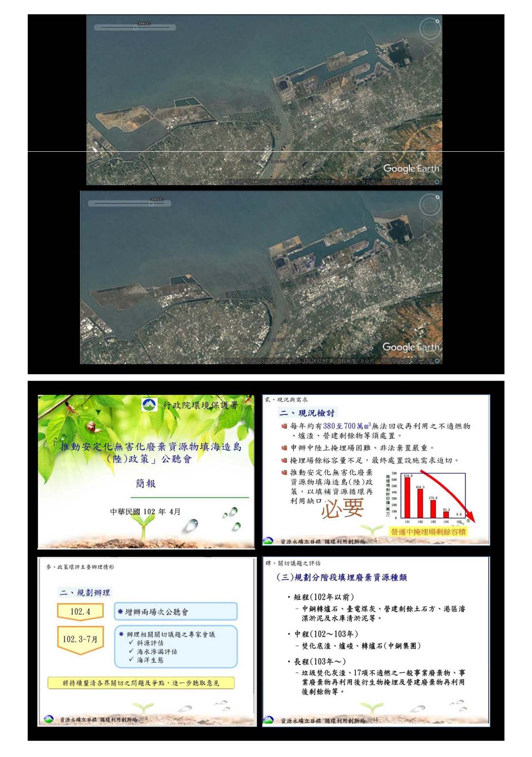Click the compass ring in the lower satellite image
The height and width of the screenshot is (757, 532).
tap(430, 205)
